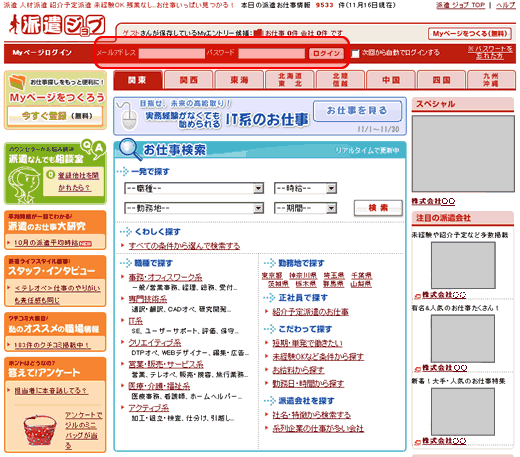
Task: Click the 派遣ジョブ site logo
Action: pos(57,25)
